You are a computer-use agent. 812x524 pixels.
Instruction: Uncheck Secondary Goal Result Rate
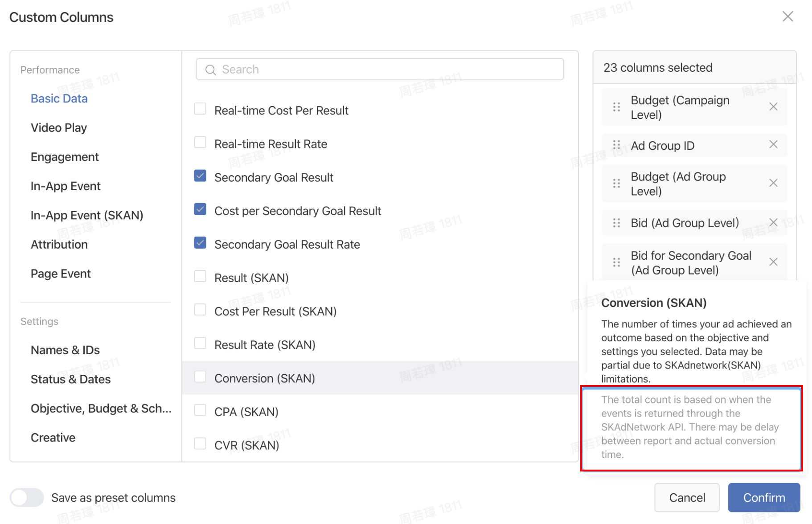[200, 242]
